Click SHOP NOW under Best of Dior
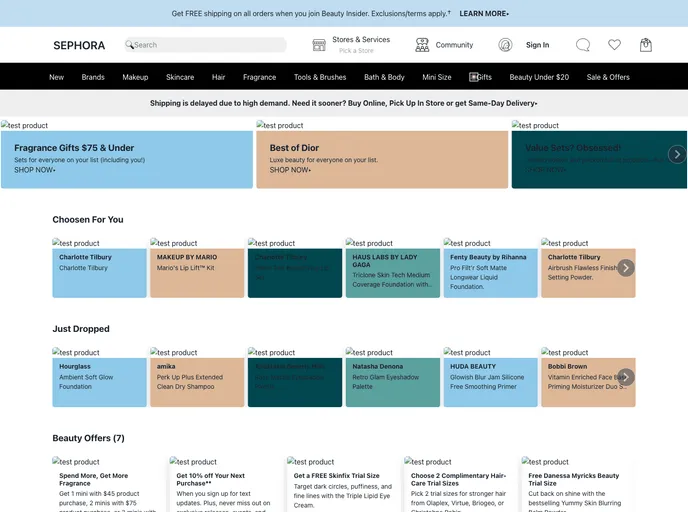 click(290, 170)
